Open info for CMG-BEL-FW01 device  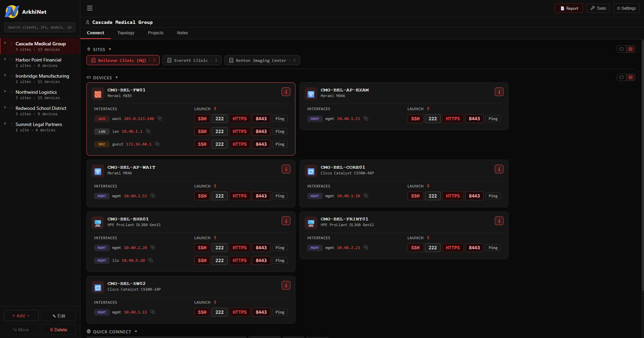coord(286,92)
